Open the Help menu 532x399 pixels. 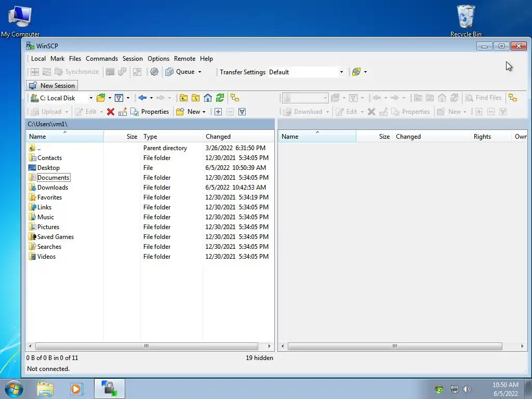coord(206,59)
